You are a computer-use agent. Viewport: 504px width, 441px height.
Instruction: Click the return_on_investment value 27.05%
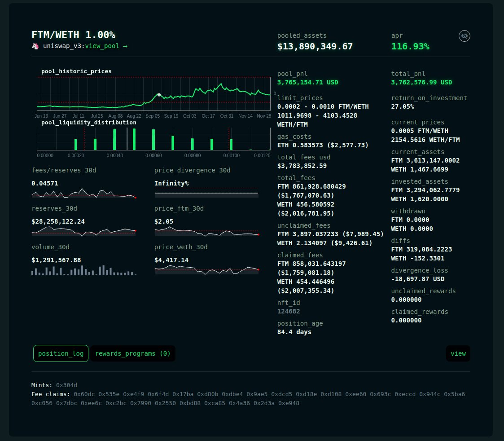[x=403, y=106]
